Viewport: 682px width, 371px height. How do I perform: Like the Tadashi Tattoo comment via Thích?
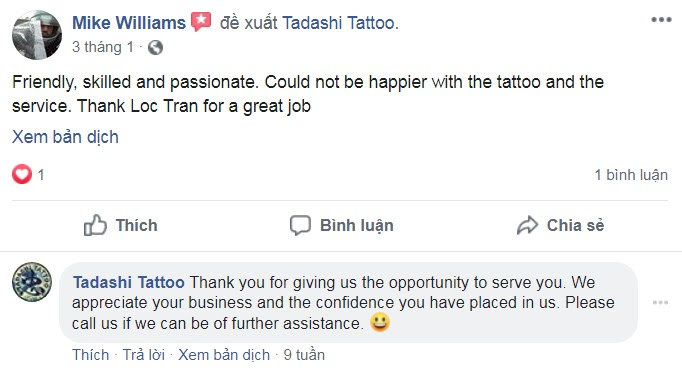coord(90,355)
